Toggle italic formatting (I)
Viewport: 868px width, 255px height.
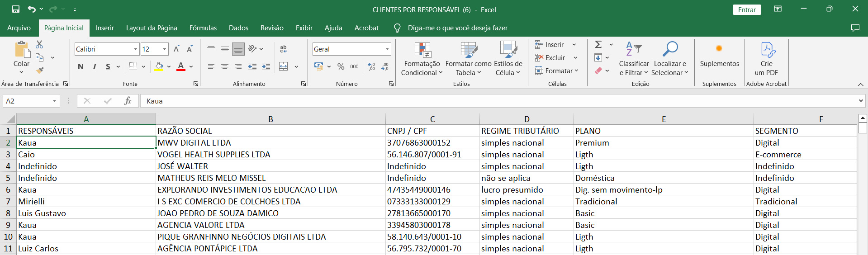point(95,66)
